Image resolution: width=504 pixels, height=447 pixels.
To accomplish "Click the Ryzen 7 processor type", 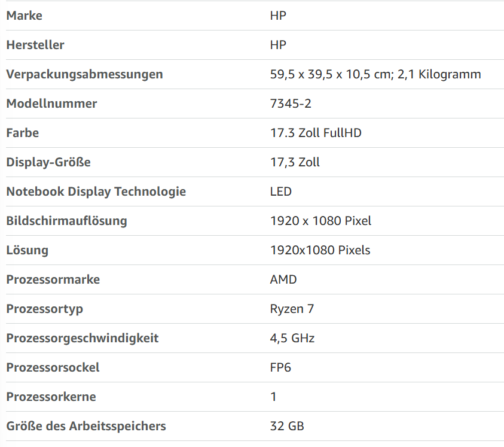I will click(x=292, y=309).
